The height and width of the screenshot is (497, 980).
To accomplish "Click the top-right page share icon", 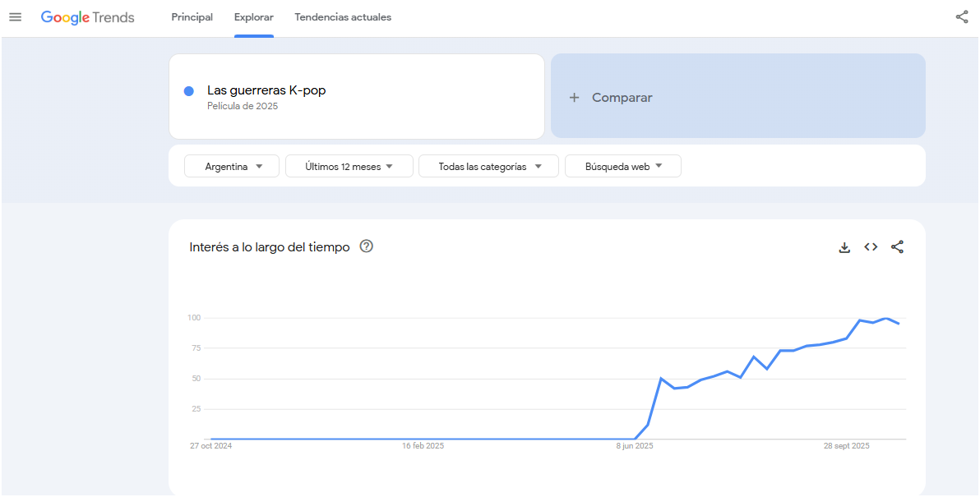I will pyautogui.click(x=962, y=17).
